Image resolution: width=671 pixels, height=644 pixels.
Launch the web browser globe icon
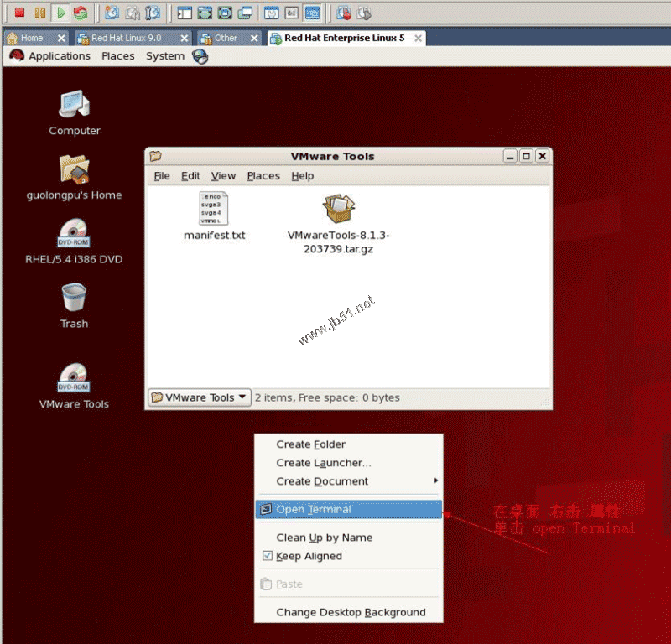(200, 56)
